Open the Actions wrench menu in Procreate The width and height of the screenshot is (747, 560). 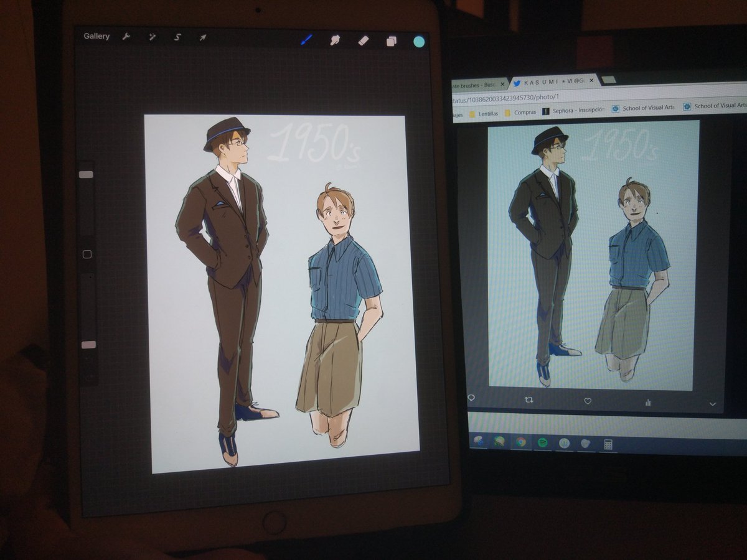126,37
